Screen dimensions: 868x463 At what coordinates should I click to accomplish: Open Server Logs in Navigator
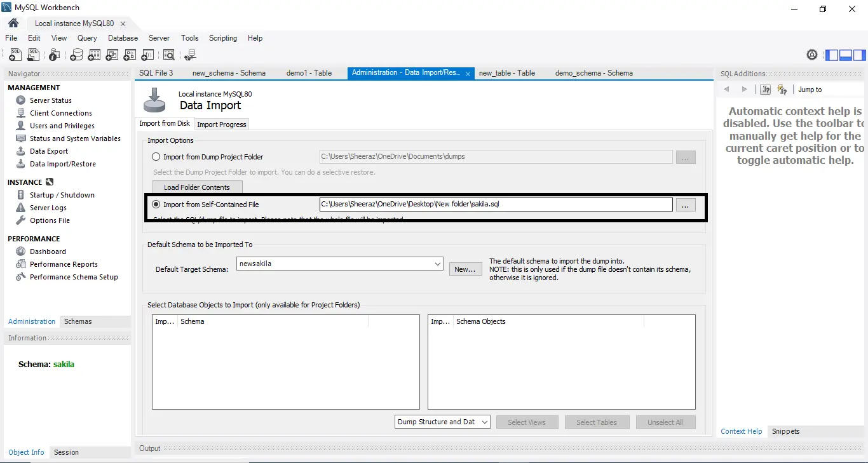(48, 208)
